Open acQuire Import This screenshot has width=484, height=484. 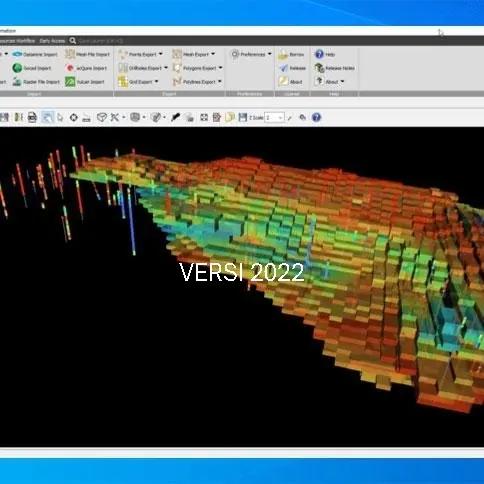[x=86, y=68]
